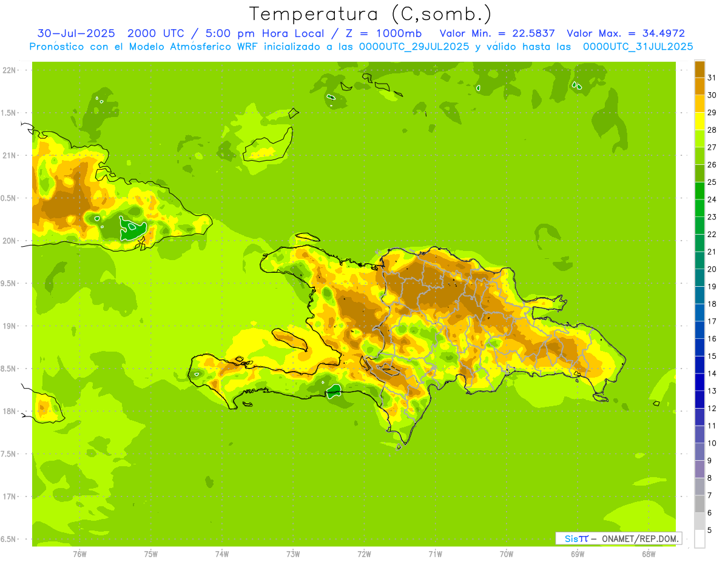Viewport: 728px width, 562px height.
Task: Click the colorbar value "10"
Action: (x=712, y=443)
